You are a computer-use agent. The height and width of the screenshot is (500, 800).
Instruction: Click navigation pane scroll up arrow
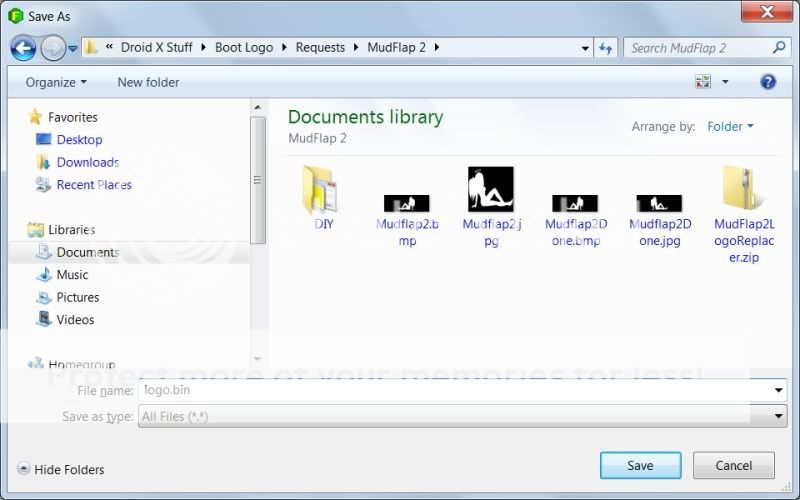[x=258, y=107]
